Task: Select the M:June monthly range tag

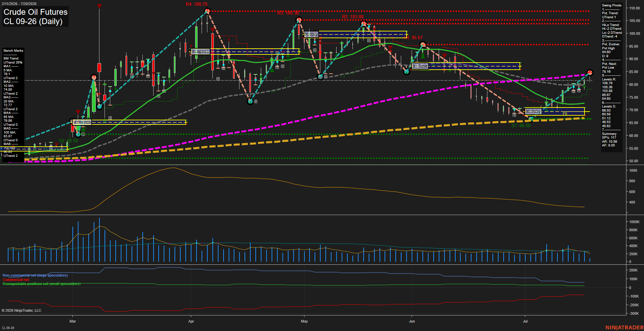Action: pos(420,66)
